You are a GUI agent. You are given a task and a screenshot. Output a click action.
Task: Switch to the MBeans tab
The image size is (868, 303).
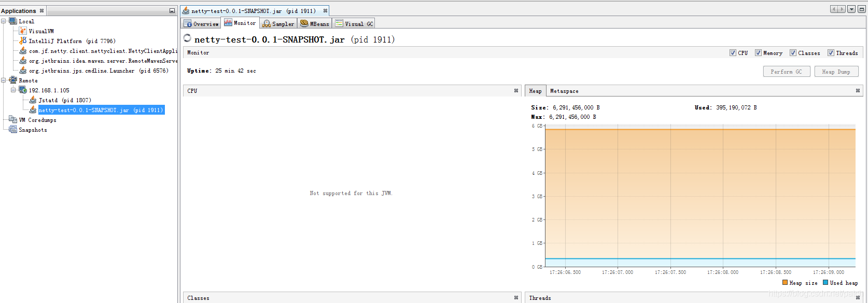(315, 23)
